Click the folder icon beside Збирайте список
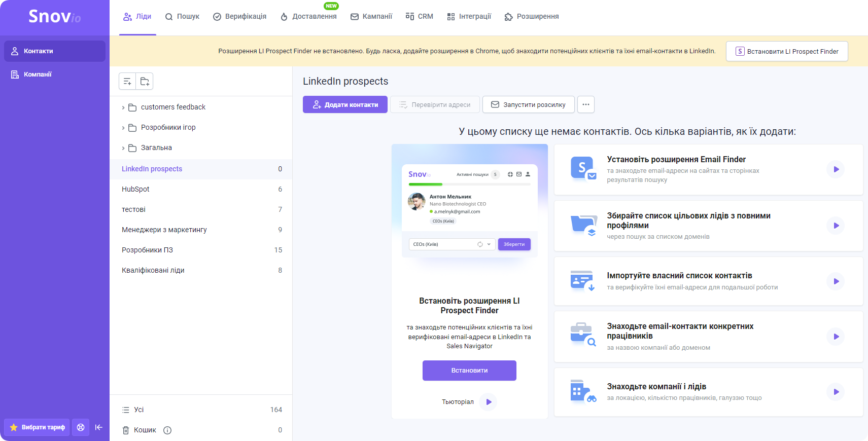 pos(583,226)
